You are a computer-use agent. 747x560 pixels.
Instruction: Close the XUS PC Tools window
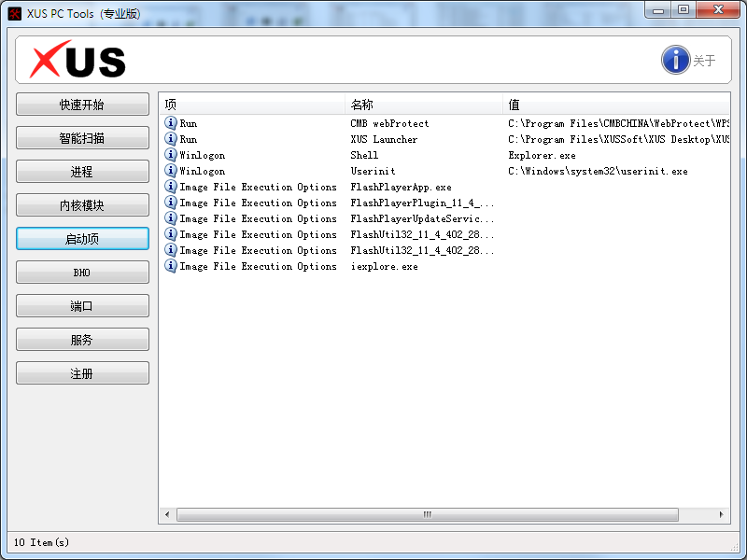718,10
